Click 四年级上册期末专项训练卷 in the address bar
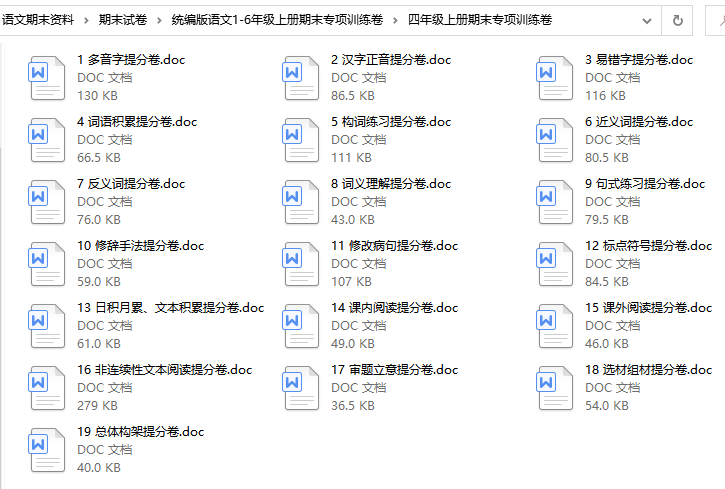Viewport: 725px width, 489px height. click(x=479, y=20)
